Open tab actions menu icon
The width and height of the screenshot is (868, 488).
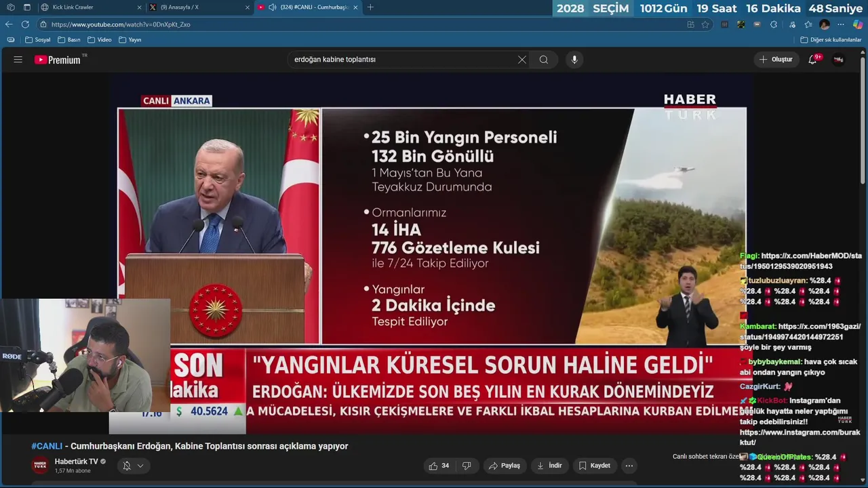(27, 7)
